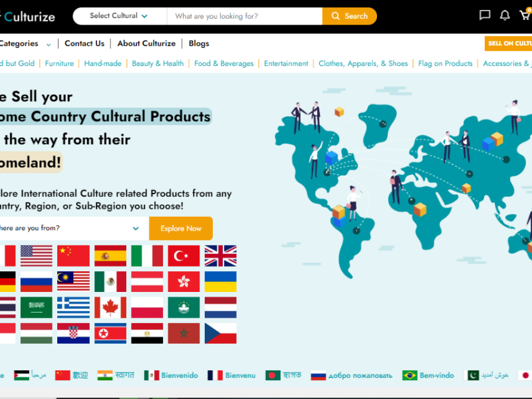Click the notifications bell icon

pyautogui.click(x=505, y=15)
